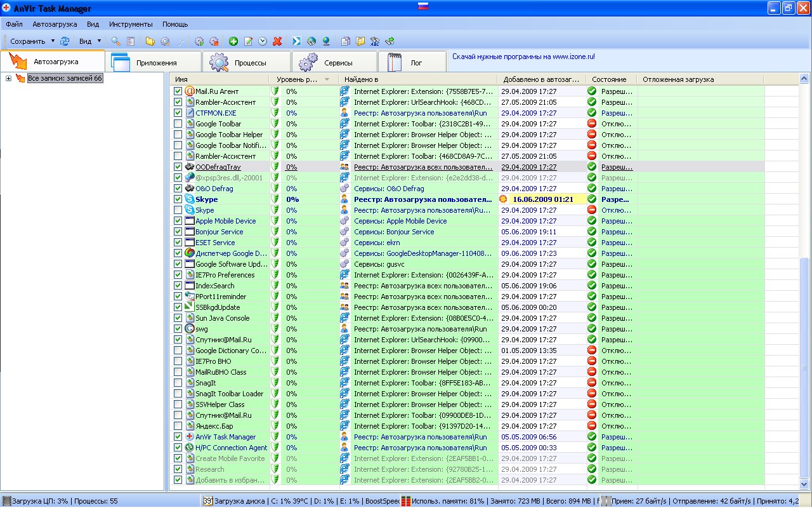Uncheck the Mail.Ru Агент checkbox
The image size is (812, 508).
tap(178, 91)
